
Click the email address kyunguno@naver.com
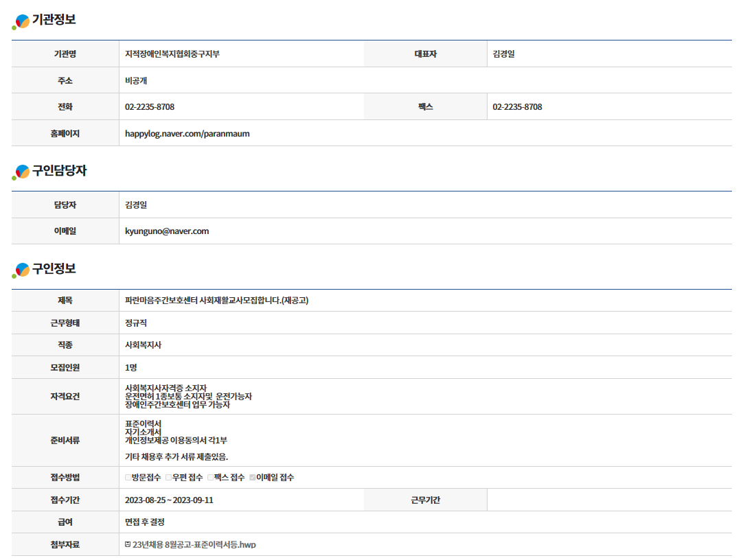(x=166, y=231)
